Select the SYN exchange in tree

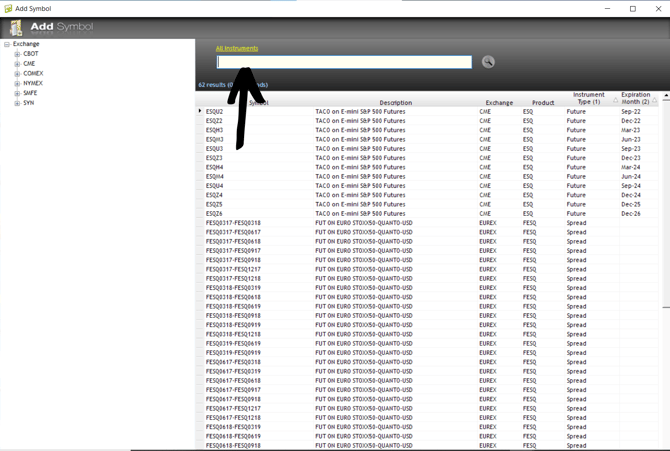28,103
